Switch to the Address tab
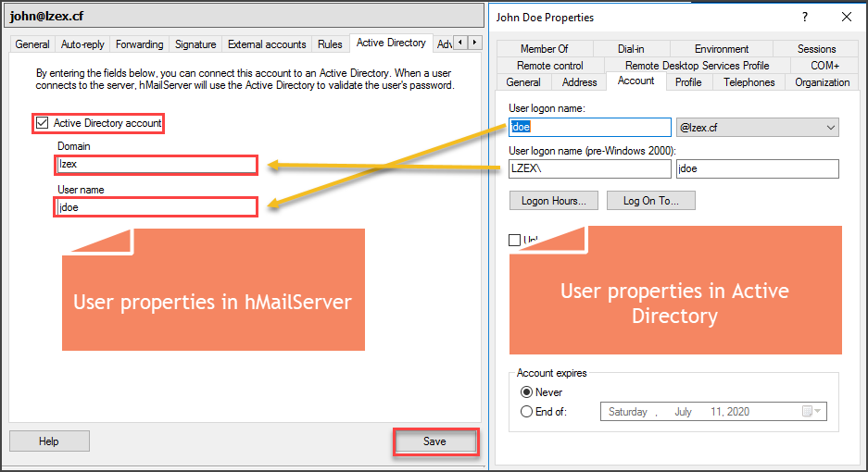 [x=579, y=81]
